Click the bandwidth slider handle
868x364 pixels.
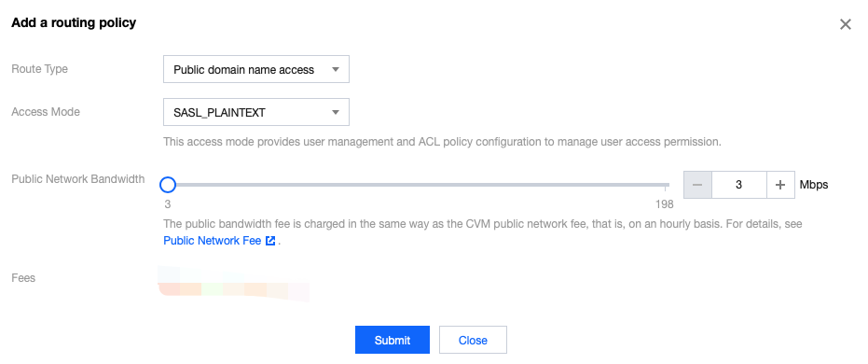tap(168, 185)
